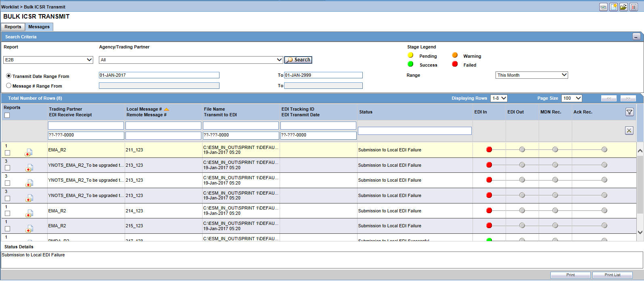Click the Print button
644x281 pixels.
[571, 275]
